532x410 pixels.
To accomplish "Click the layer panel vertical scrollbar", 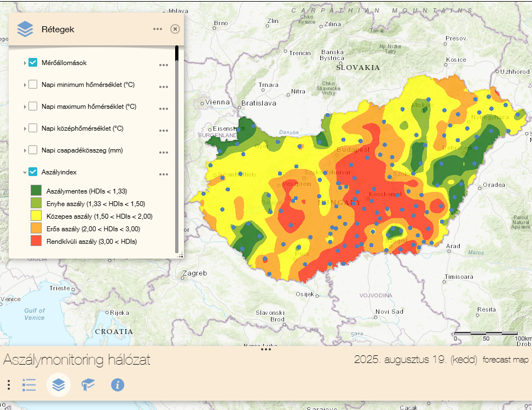I will click(177, 148).
